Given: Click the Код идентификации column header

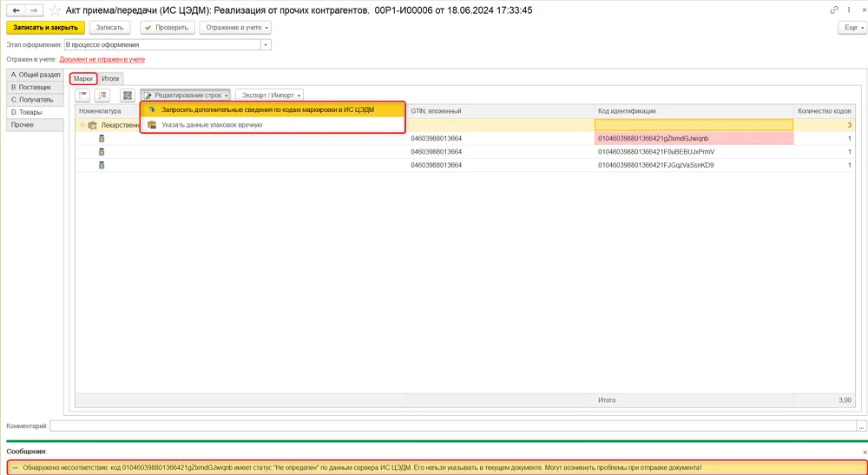Looking at the screenshot, I should [x=694, y=111].
